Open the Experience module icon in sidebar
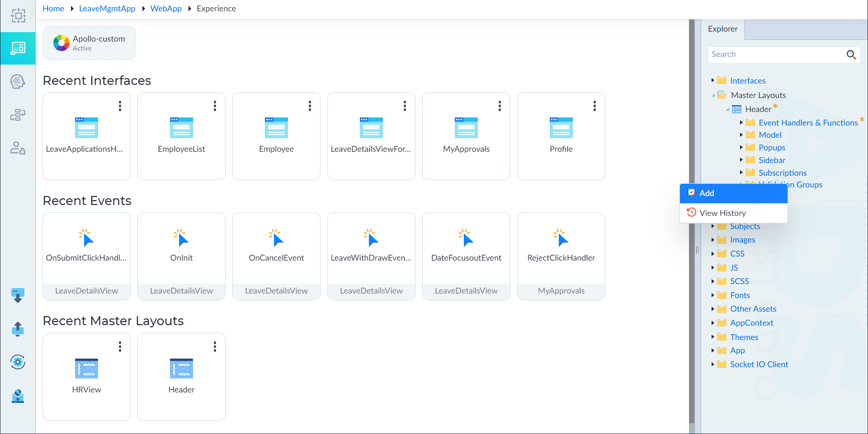Screen dimensions: 868x434 [x=18, y=48]
